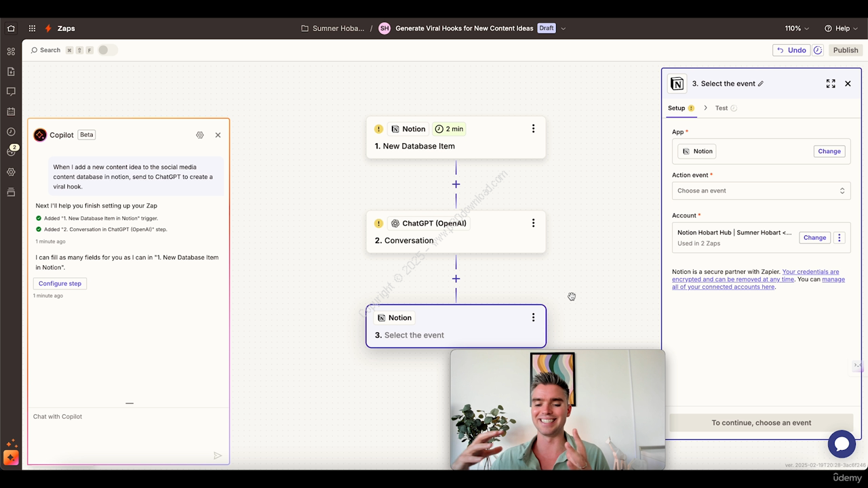This screenshot has height=488, width=868.
Task: Click the warning icon on New Database Item step
Action: tap(378, 129)
